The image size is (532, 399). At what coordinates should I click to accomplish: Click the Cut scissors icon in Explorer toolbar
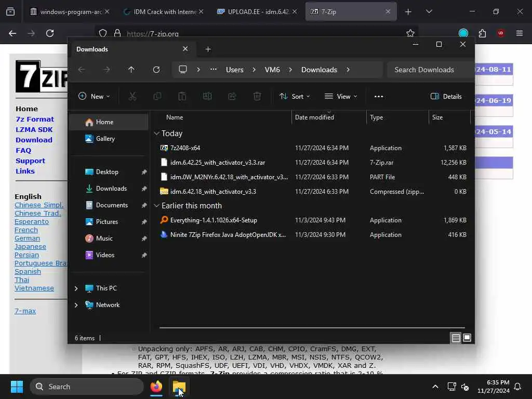point(132,96)
